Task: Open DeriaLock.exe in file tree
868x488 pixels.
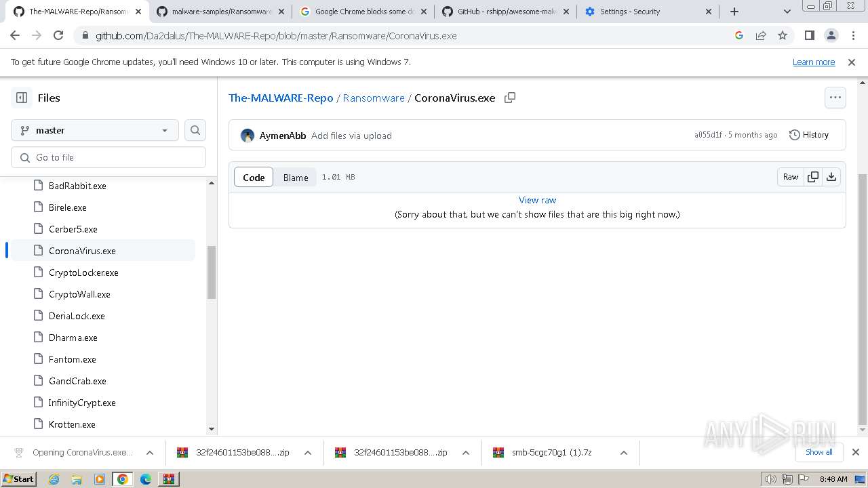Action: click(x=77, y=316)
